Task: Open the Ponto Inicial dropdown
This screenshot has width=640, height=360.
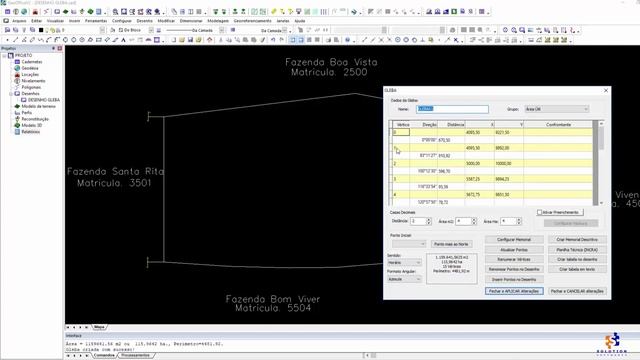Action: tap(409, 244)
